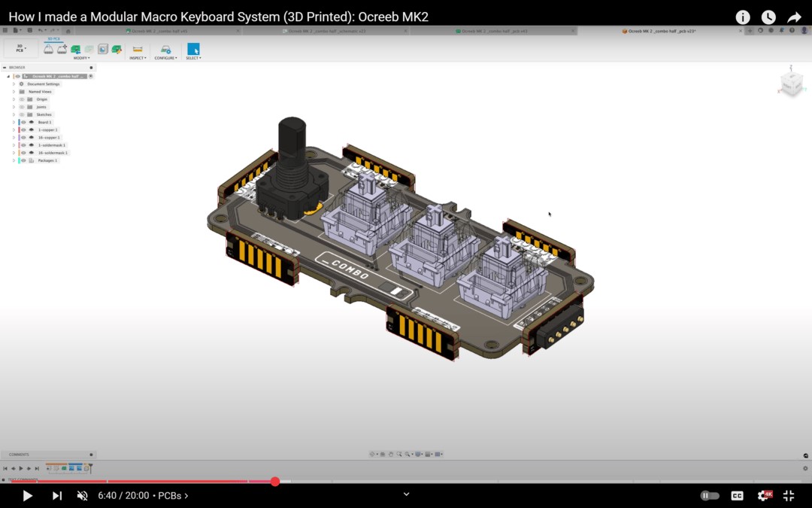Viewport: 812px width, 508px height.
Task: Open YouTube player settings gear
Action: coord(763,495)
